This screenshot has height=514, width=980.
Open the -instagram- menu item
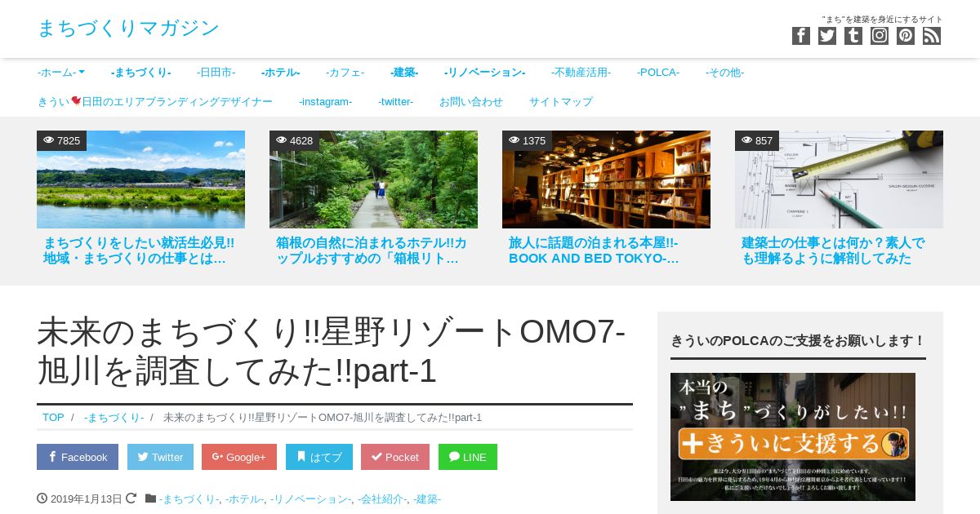[x=325, y=102]
